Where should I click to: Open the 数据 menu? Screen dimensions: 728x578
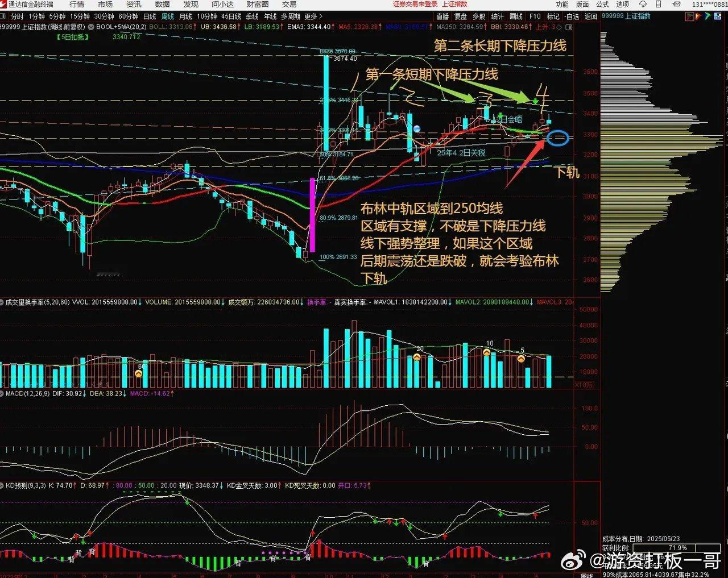tap(162, 4)
